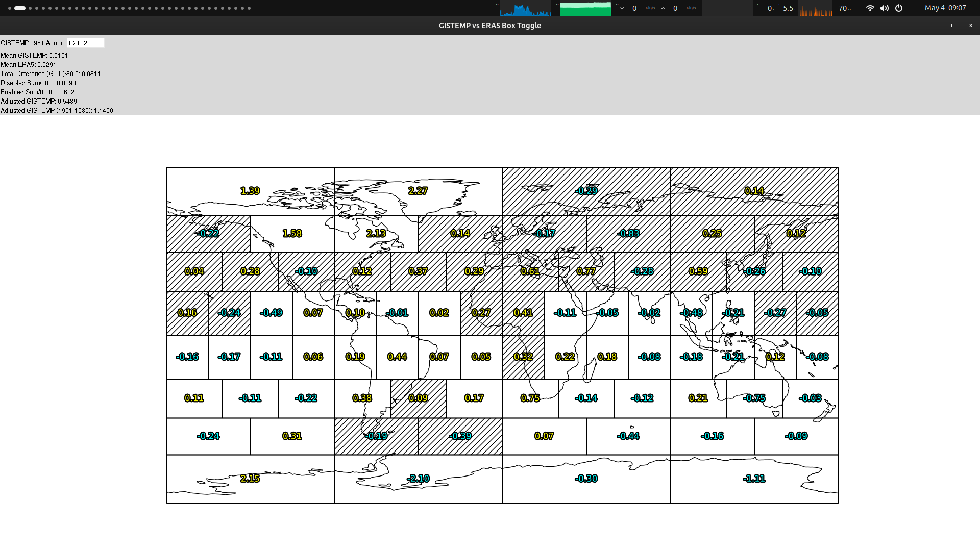Image resolution: width=980 pixels, height=551 pixels.
Task: Toggle the hatched box labeled -0.83
Action: pos(628,234)
